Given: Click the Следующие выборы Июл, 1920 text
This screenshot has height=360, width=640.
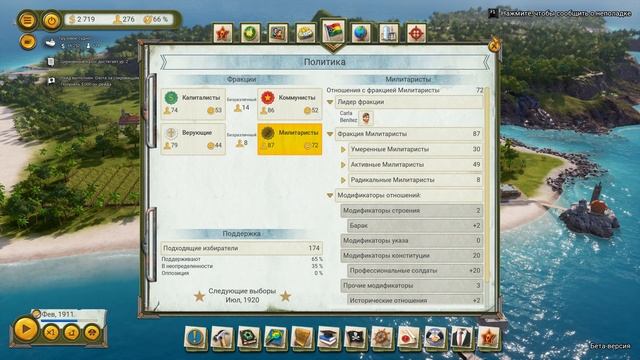Looking at the screenshot, I should (x=242, y=296).
